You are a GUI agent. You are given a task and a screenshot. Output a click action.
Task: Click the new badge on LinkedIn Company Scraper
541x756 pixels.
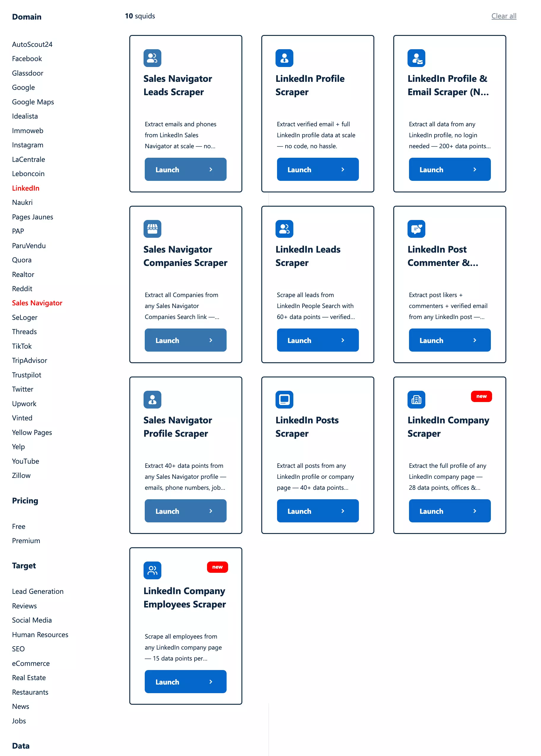point(481,396)
